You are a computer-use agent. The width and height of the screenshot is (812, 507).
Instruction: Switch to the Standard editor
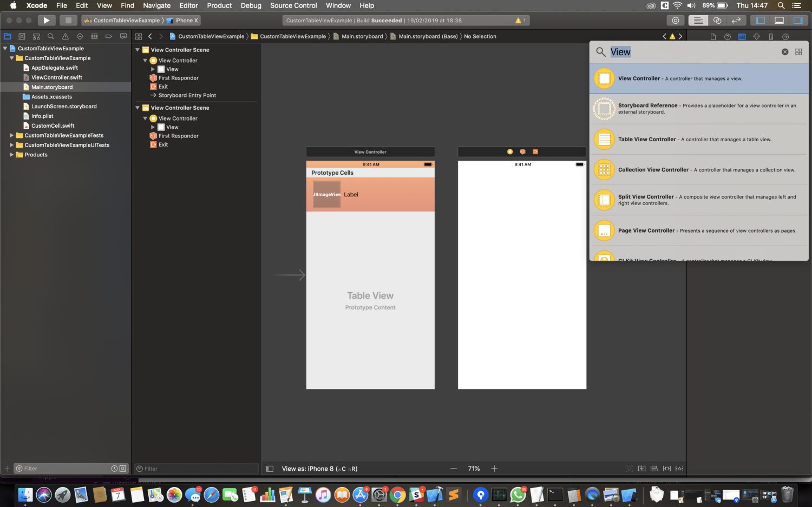698,21
